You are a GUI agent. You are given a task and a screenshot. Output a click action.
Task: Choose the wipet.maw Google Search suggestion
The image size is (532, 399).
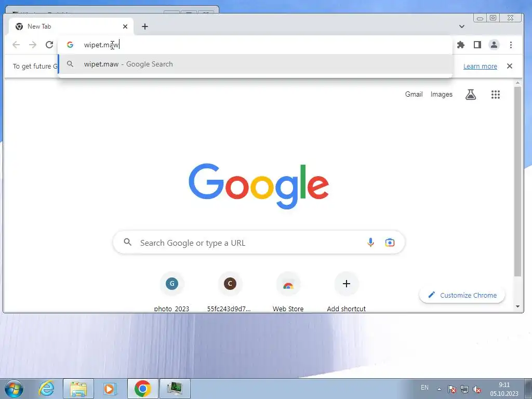pyautogui.click(x=255, y=64)
